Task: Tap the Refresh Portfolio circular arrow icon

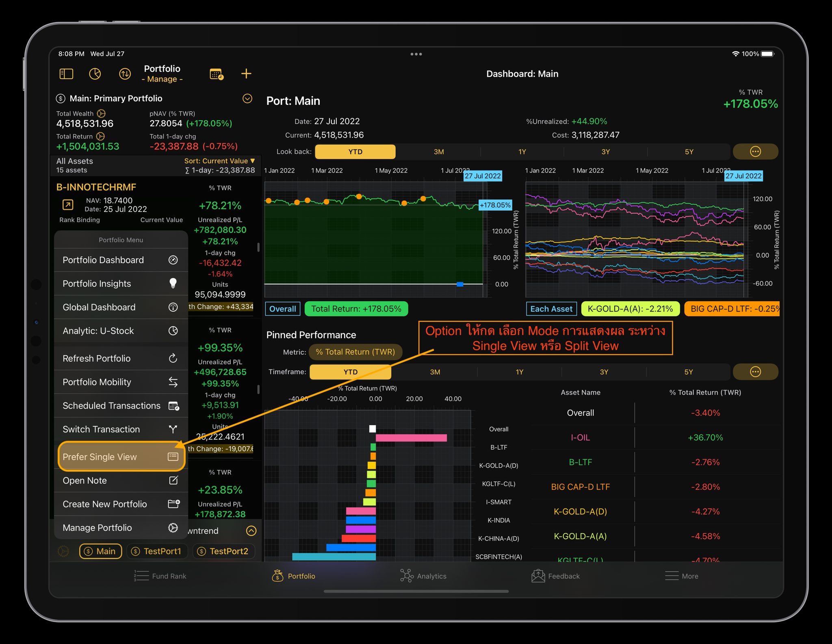Action: [x=173, y=358]
